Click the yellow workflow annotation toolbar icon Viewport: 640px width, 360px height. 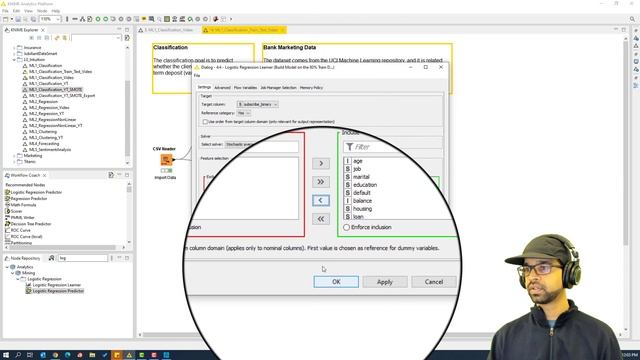pos(144,19)
